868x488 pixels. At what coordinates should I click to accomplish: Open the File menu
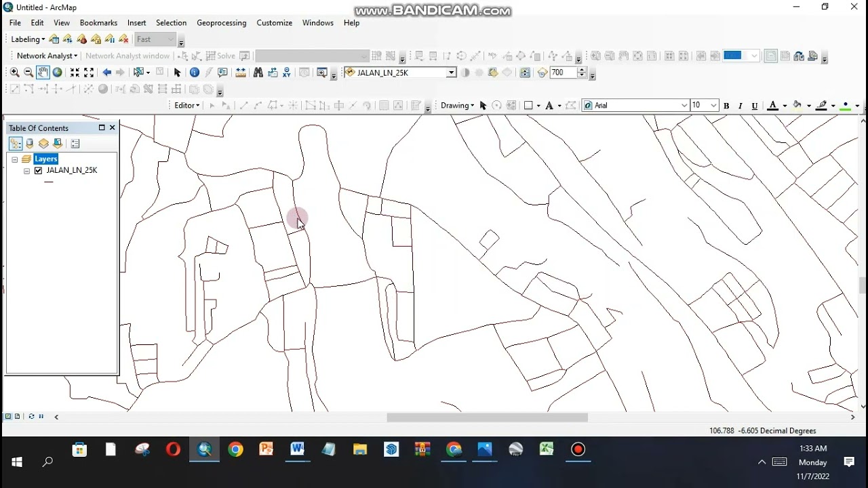(x=15, y=22)
